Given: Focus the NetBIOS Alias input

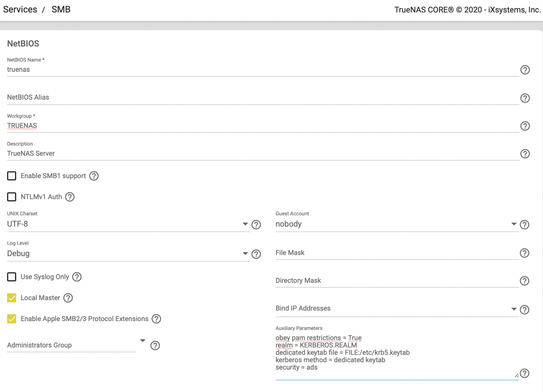Looking at the screenshot, I should coord(263,97).
